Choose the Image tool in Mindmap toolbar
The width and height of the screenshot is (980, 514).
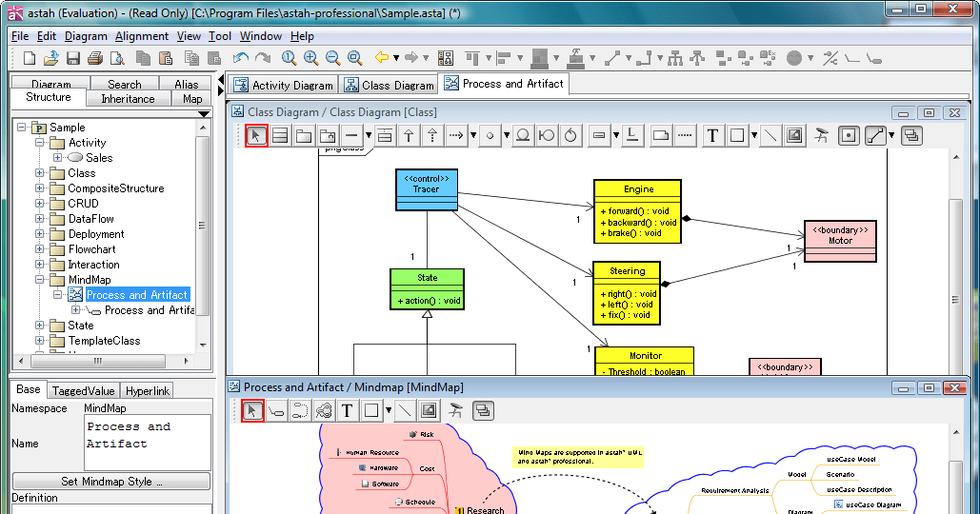[x=429, y=410]
